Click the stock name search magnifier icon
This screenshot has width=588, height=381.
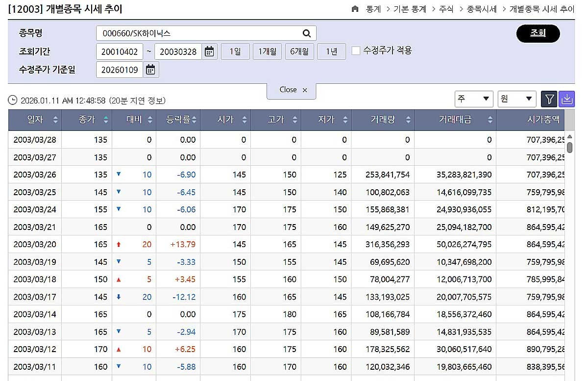[307, 33]
